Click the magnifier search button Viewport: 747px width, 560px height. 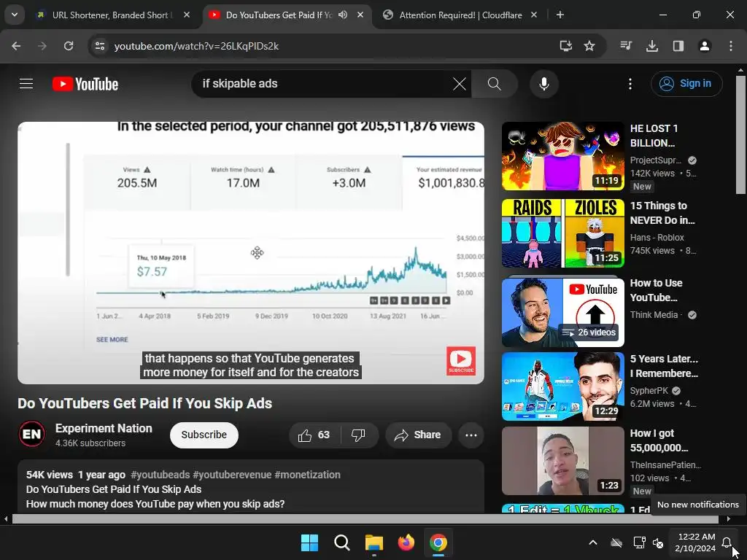pyautogui.click(x=495, y=84)
